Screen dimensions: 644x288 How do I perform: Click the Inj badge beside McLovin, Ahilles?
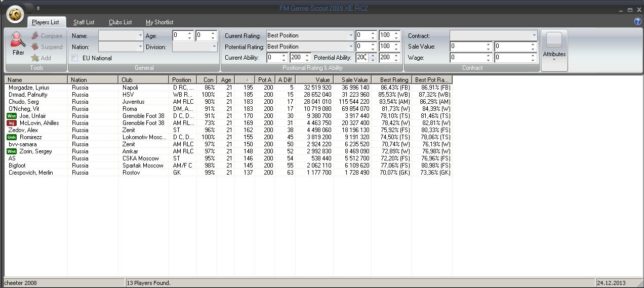[12, 123]
